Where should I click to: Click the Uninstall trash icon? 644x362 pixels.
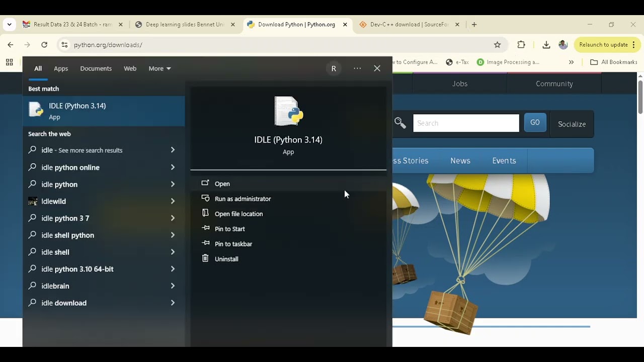click(205, 258)
